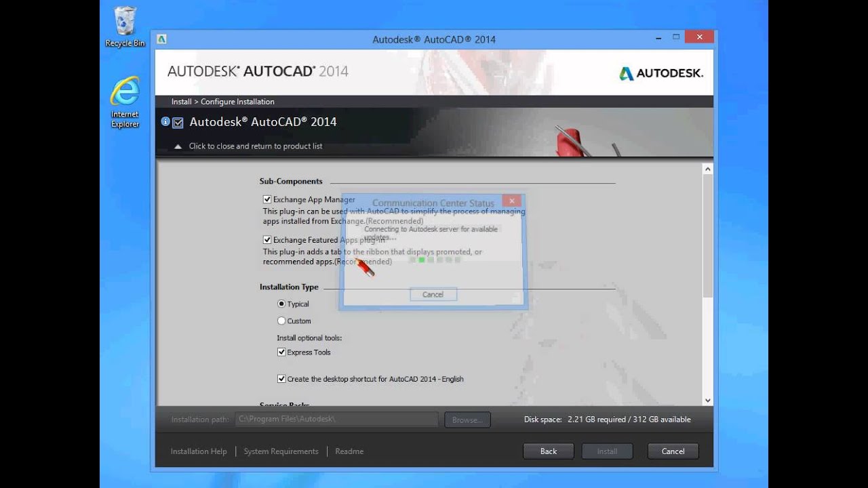Screen dimensions: 868x488
Task: Click the Browse button
Action: pos(467,420)
